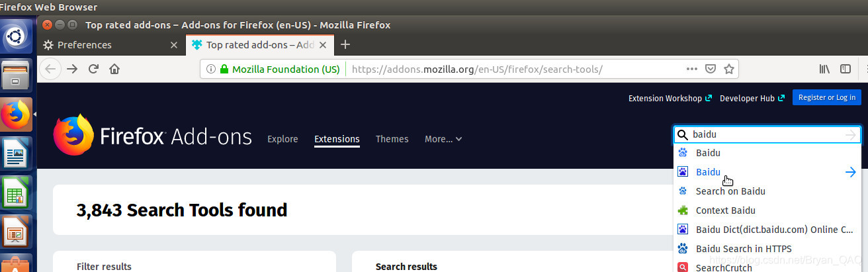Close the Top rated add-ons tab
The width and height of the screenshot is (868, 272).
point(323,45)
